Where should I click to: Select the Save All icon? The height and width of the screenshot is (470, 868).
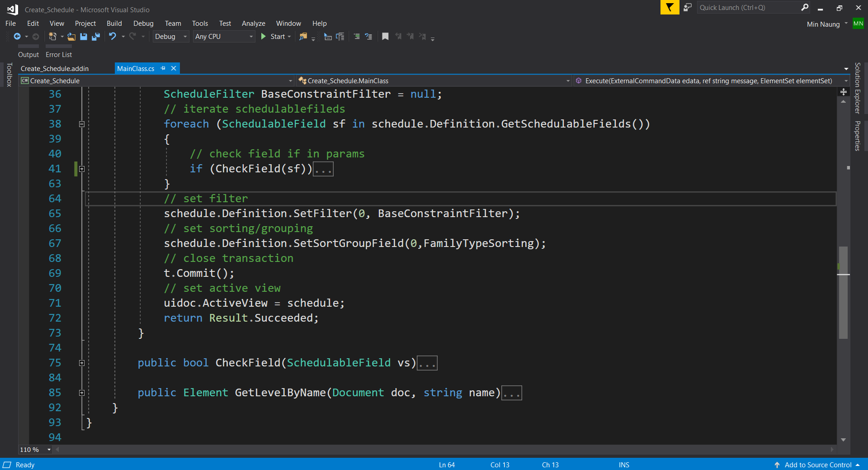pos(96,37)
